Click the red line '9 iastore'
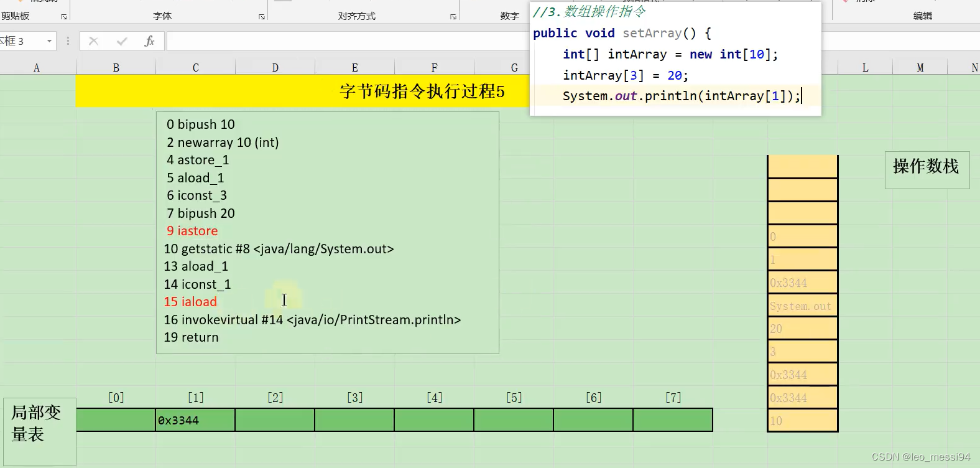Image resolution: width=980 pixels, height=468 pixels. [x=192, y=231]
